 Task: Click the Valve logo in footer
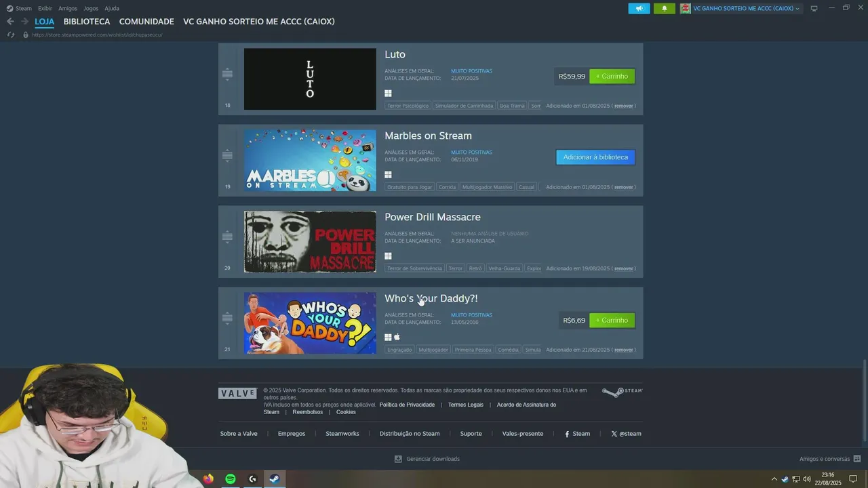click(x=237, y=393)
